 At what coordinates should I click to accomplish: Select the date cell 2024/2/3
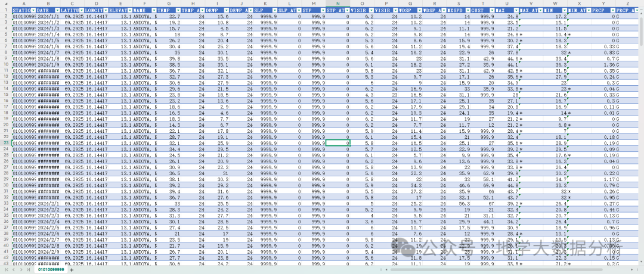(x=48, y=216)
